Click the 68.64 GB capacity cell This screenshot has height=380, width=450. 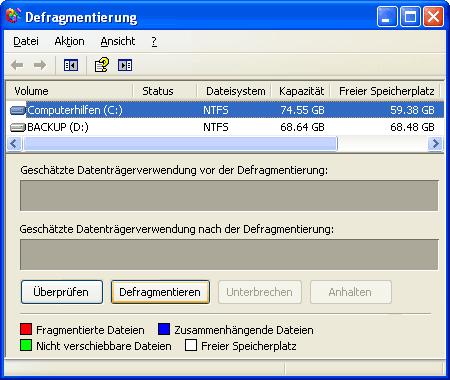(302, 127)
